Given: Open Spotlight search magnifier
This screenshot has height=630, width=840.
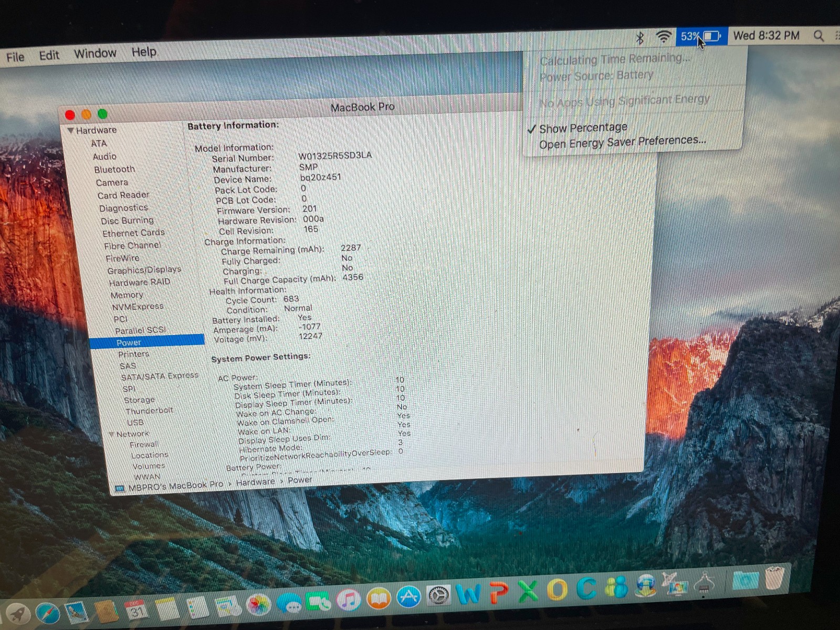Looking at the screenshot, I should tap(819, 36).
